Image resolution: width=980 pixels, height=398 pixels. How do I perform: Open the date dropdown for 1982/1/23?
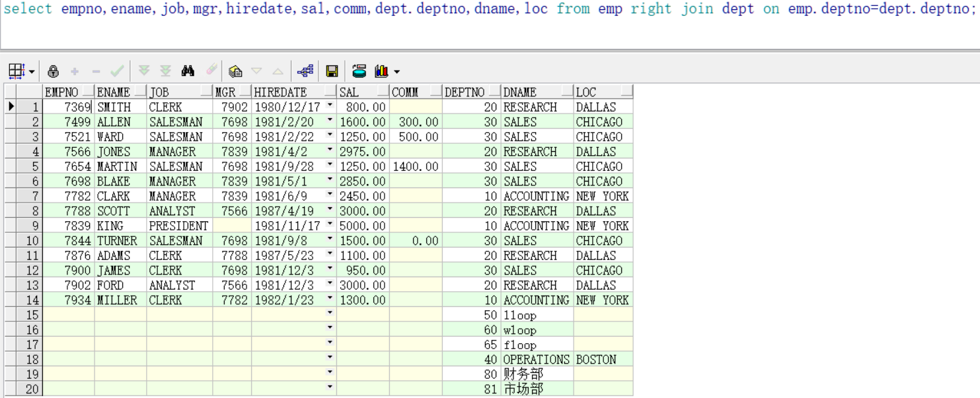click(330, 300)
